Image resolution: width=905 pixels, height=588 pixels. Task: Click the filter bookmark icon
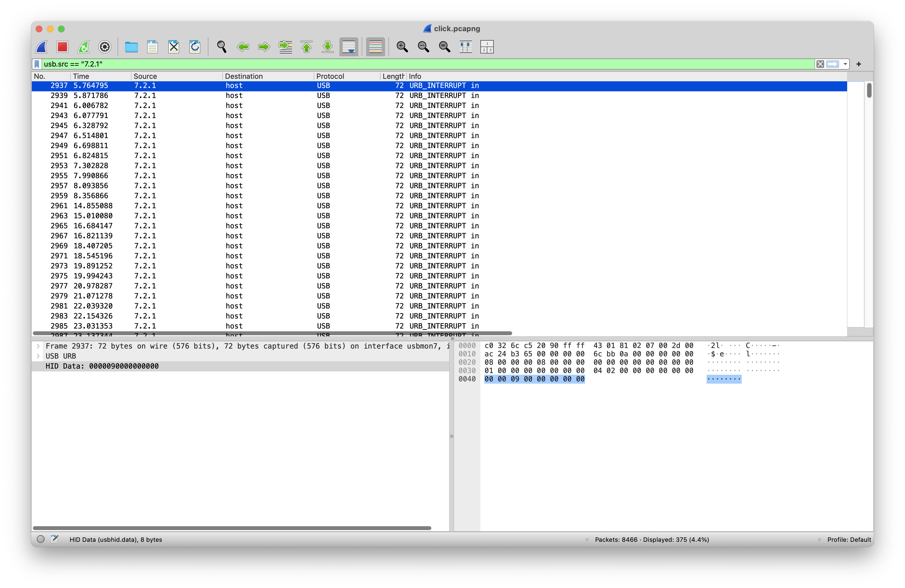37,64
